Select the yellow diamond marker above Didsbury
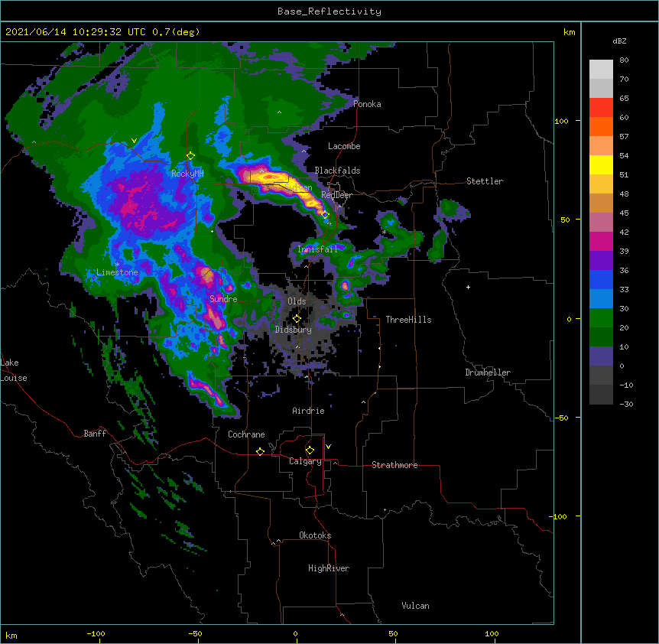The width and height of the screenshot is (659, 644). point(297,319)
